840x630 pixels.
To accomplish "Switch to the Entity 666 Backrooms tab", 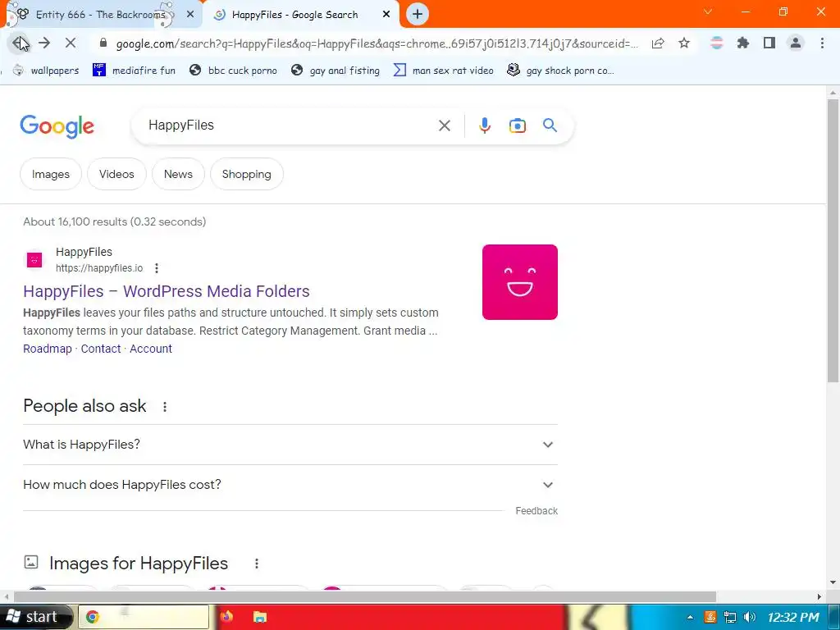I will (x=101, y=15).
